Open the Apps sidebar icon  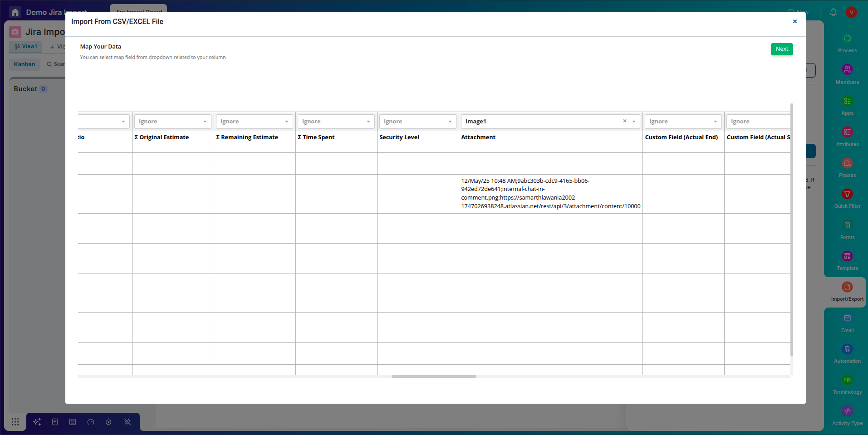847,101
